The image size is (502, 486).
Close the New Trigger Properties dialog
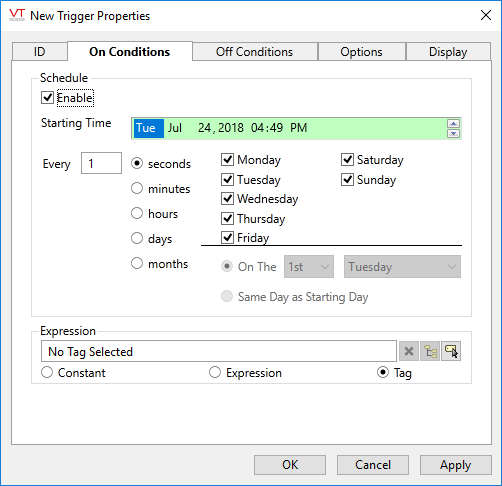pyautogui.click(x=486, y=15)
